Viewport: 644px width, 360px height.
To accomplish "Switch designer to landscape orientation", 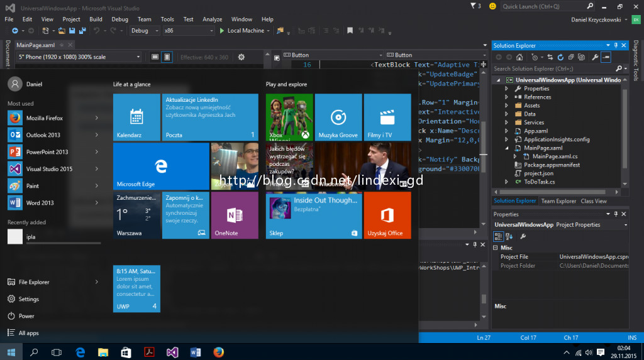I will click(155, 57).
